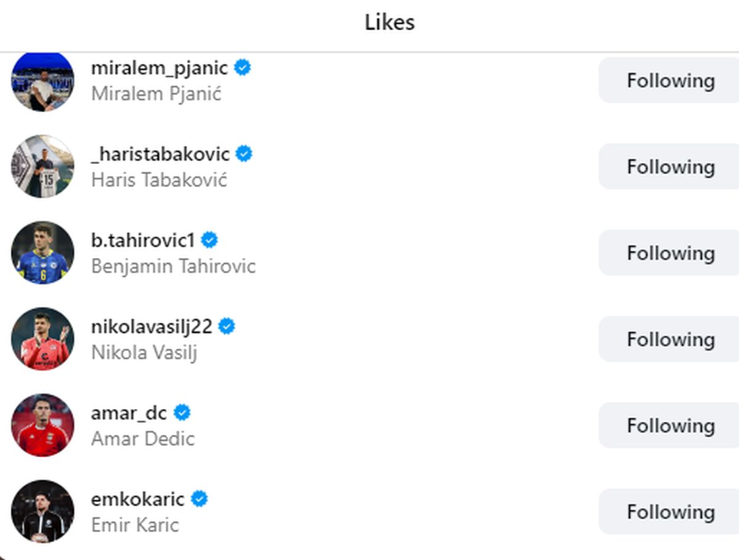Screen dimensions: 739x560
Task: Open the nikolavasilj22 username link
Action: point(151,327)
